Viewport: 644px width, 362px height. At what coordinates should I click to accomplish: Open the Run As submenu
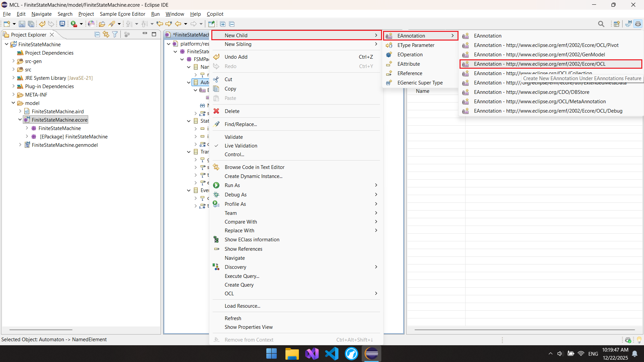pos(232,185)
